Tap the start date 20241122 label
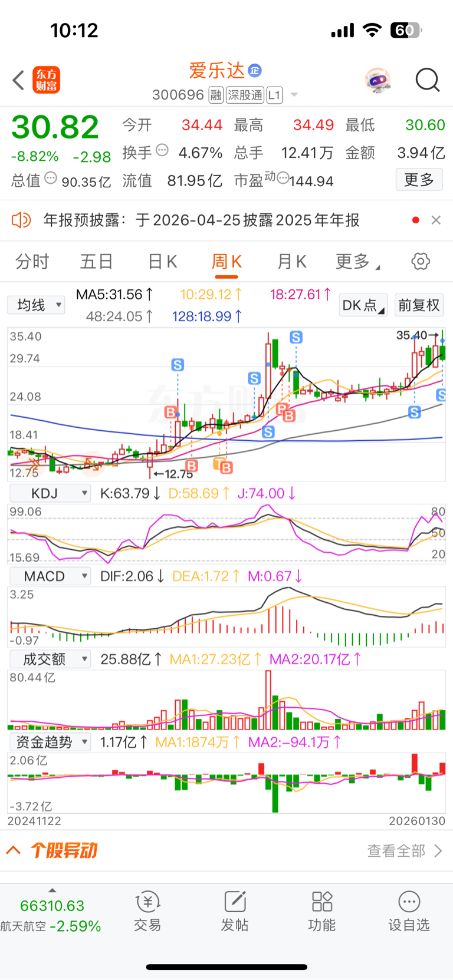453x980 pixels. point(34,821)
